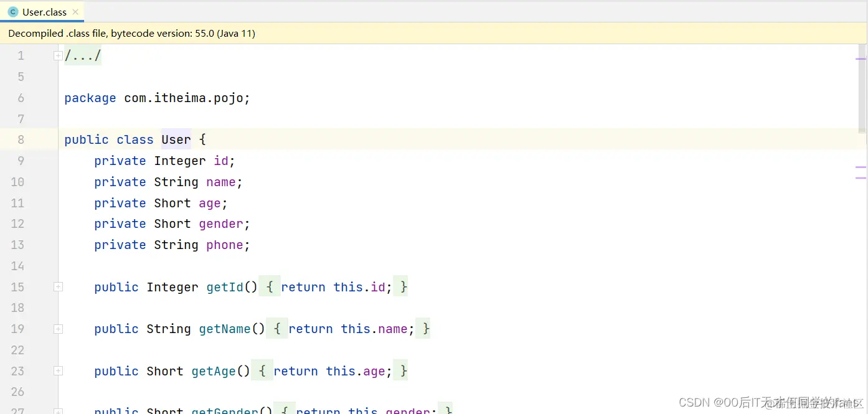Expand the folded comment on line 1
868x414 pixels.
point(58,56)
